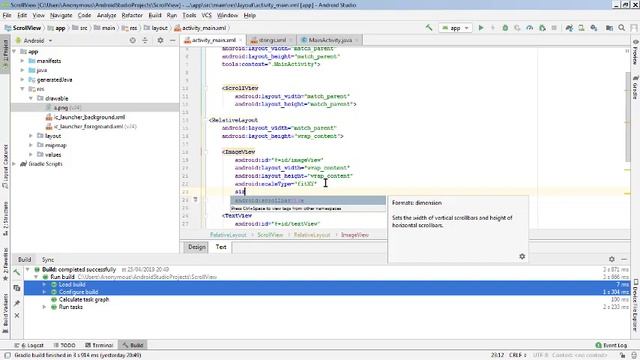Select the Load build row
Viewport: 640px width, 360px height.
coord(327,284)
